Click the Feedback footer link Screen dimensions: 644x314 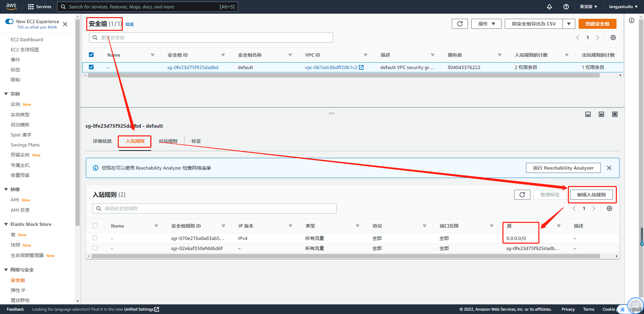(15, 309)
